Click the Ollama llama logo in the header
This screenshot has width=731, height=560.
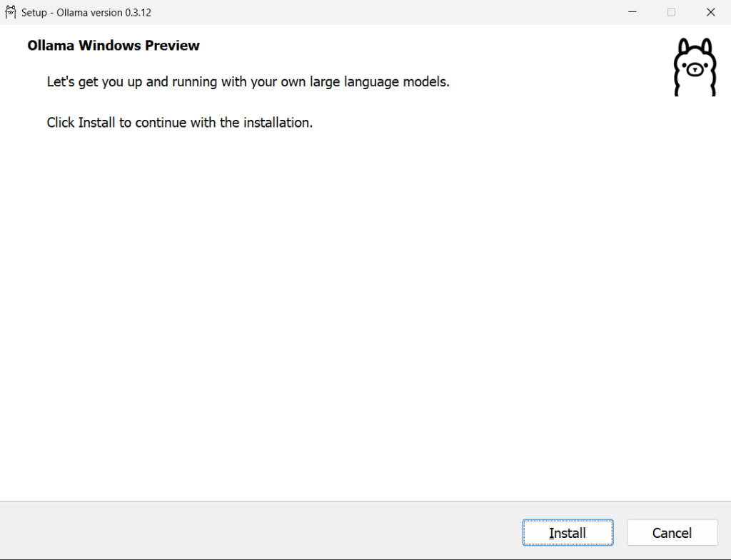click(695, 67)
